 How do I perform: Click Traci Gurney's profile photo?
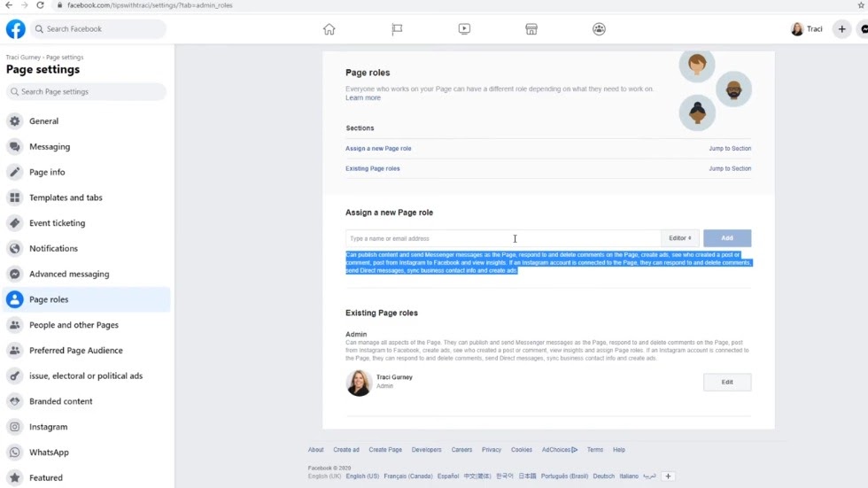(359, 383)
